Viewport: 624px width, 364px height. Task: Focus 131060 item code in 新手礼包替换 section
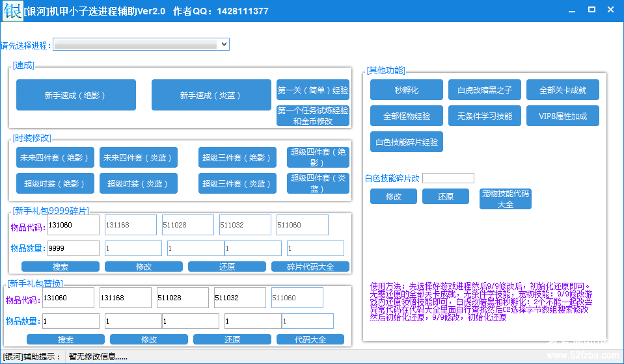click(x=68, y=298)
